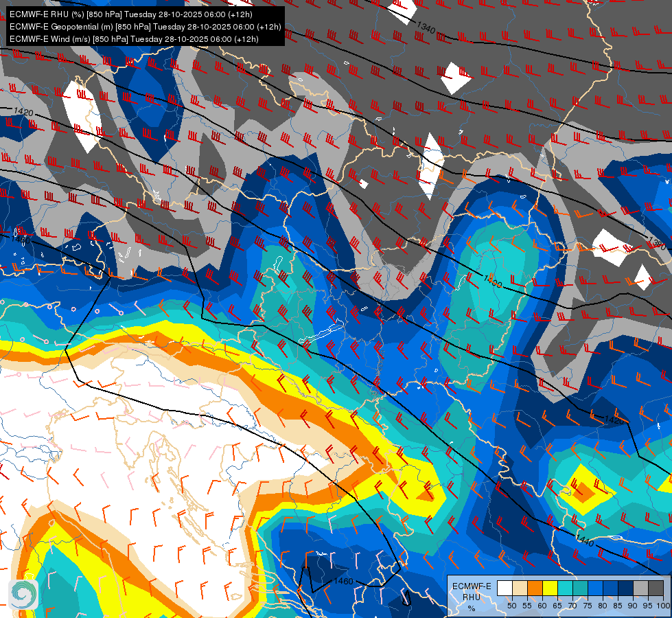Pick the dark gray legend swatch for 95-100%
The image size is (672, 618).
(656, 588)
